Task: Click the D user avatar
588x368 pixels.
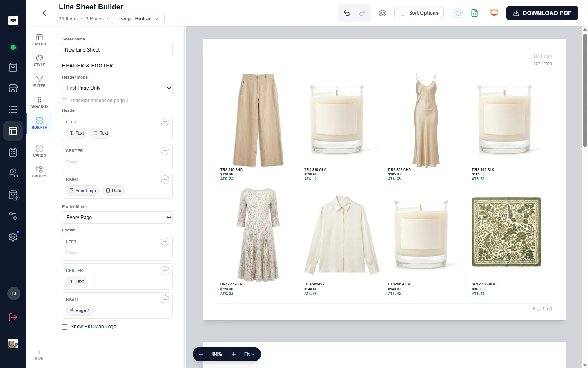Action: 14,294
